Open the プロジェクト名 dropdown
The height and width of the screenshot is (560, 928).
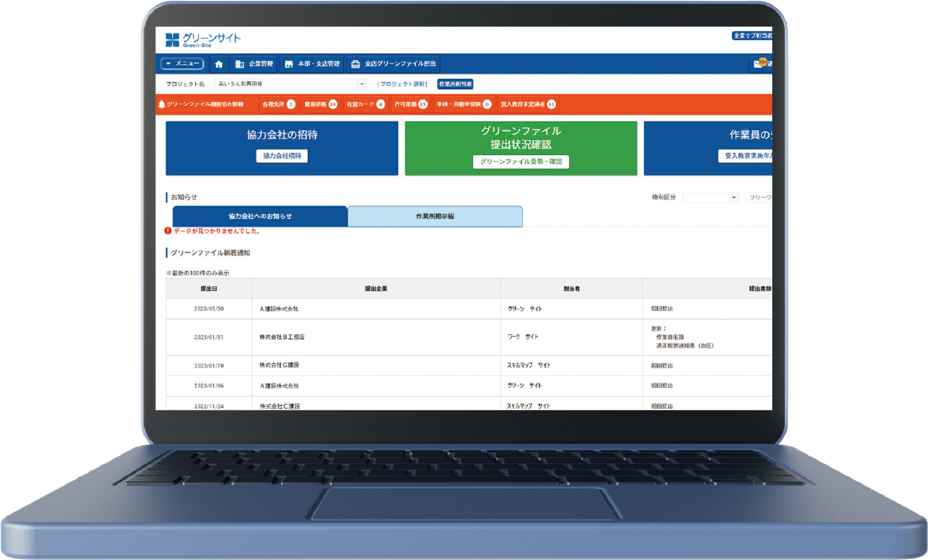coord(290,84)
